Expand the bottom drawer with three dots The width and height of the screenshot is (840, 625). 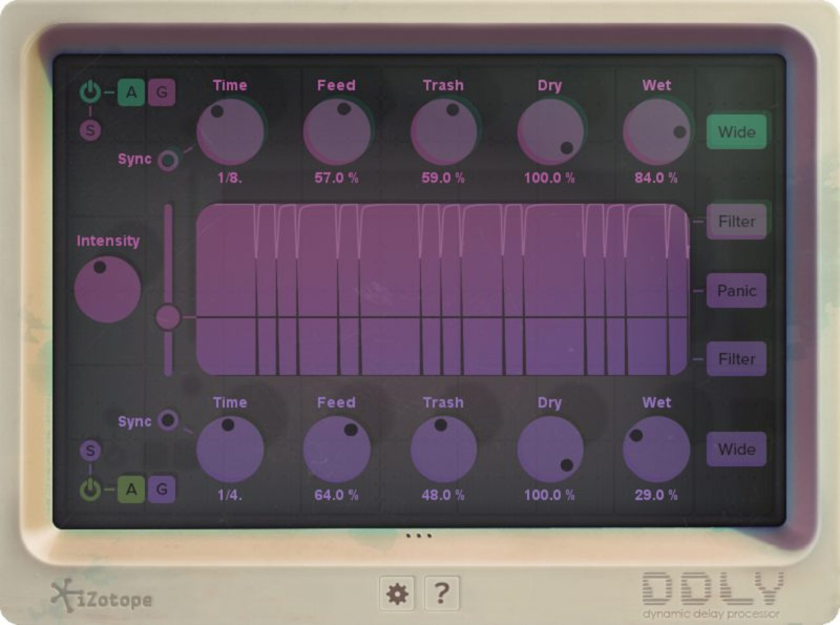click(x=420, y=536)
